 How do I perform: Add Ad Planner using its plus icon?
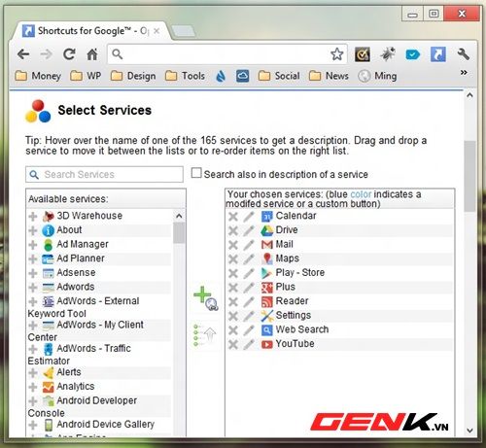[x=33, y=258]
